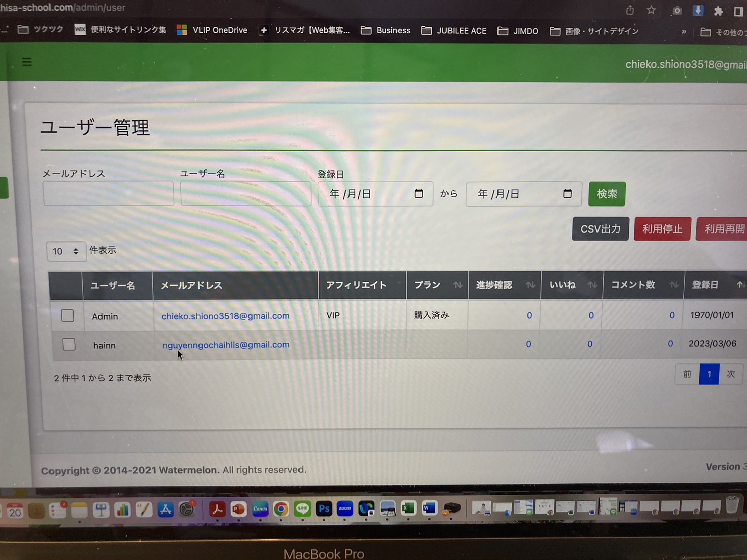Go to previous page with 前

point(687,374)
